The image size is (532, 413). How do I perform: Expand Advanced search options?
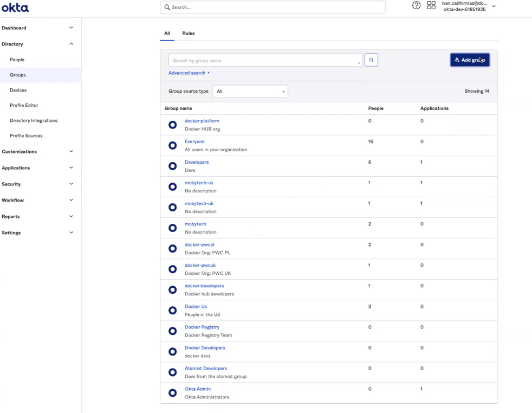pyautogui.click(x=189, y=73)
